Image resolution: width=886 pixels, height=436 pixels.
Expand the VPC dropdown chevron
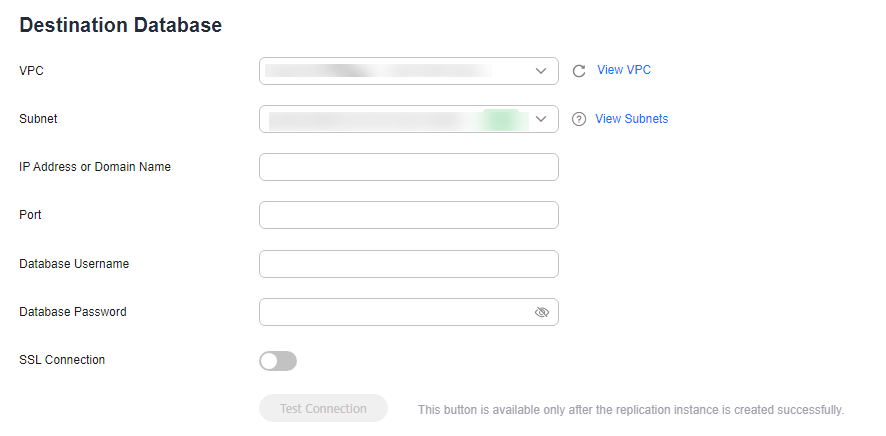pos(541,71)
